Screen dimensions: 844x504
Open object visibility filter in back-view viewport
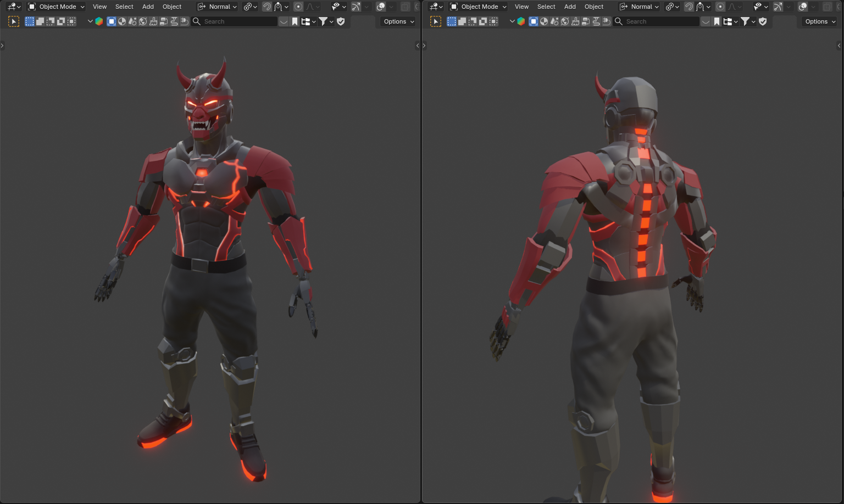point(760,7)
